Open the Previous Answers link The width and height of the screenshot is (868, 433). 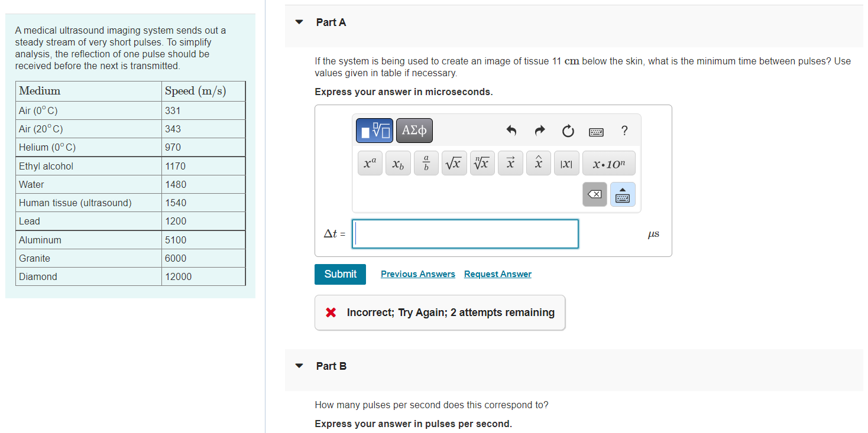click(x=418, y=274)
